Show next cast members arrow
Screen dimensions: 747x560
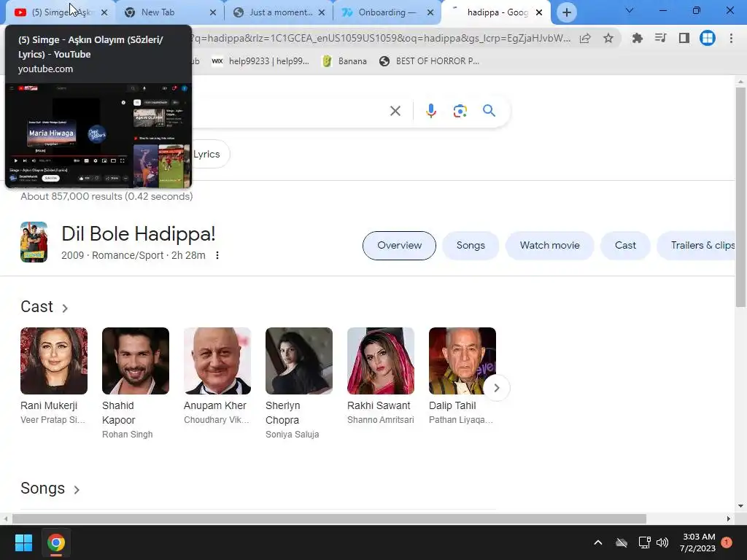point(496,388)
